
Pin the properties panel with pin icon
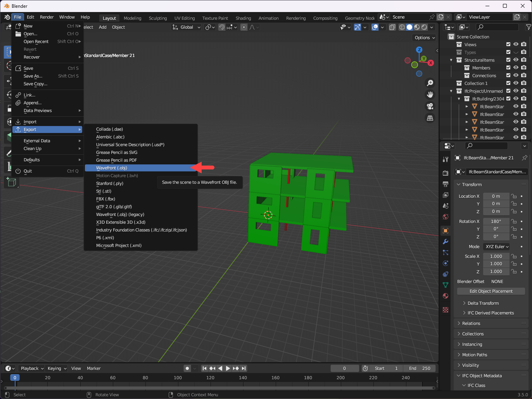point(524,158)
